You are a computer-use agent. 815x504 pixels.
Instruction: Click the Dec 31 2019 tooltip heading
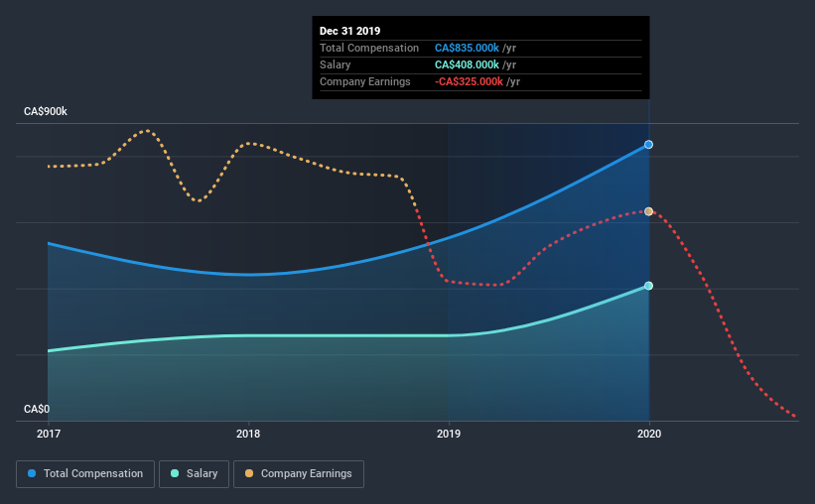tap(349, 31)
